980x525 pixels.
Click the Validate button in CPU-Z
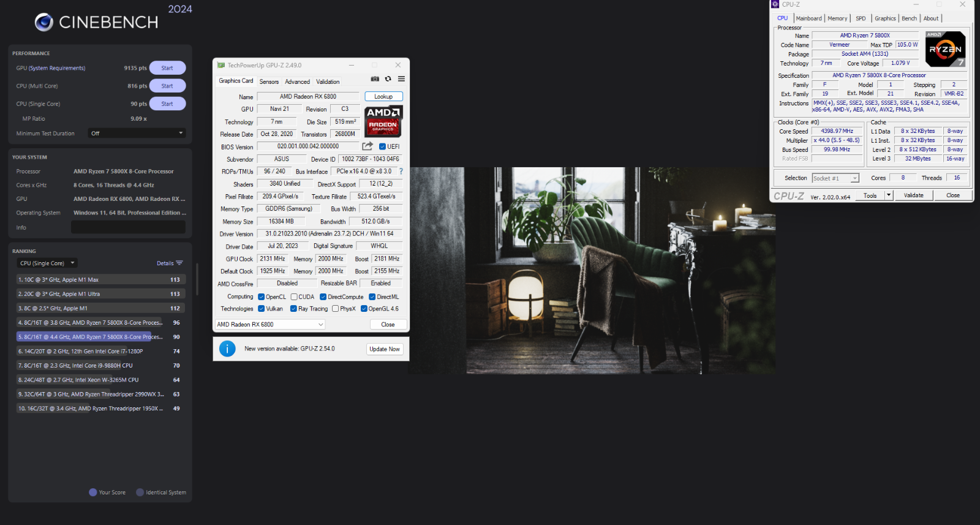click(913, 195)
